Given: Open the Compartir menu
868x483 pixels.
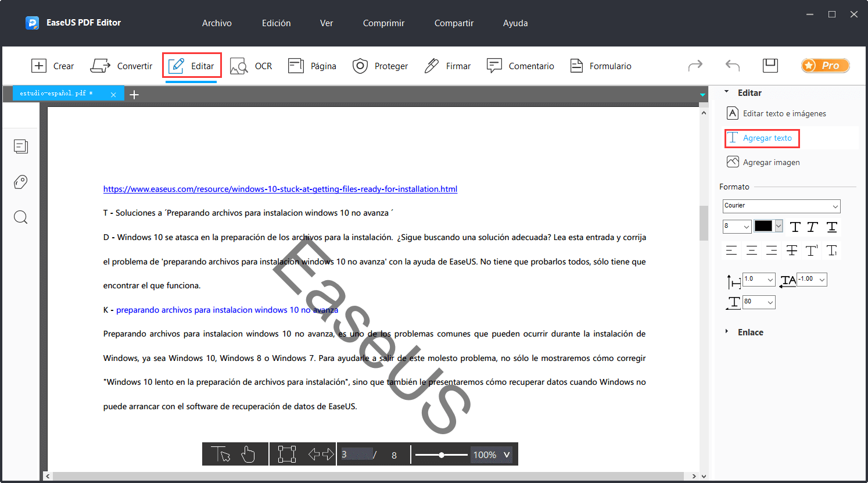Looking at the screenshot, I should (454, 23).
